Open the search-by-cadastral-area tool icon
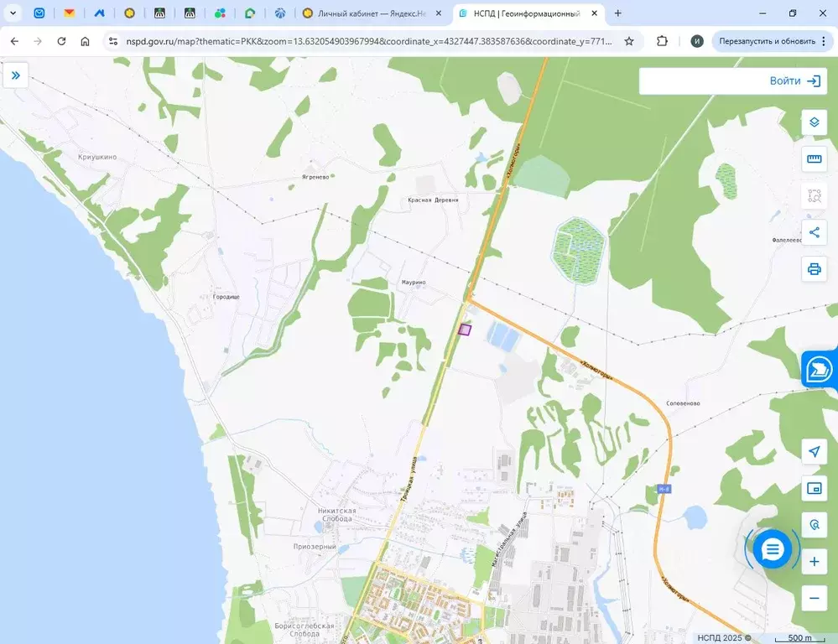The image size is (838, 644). [813, 196]
